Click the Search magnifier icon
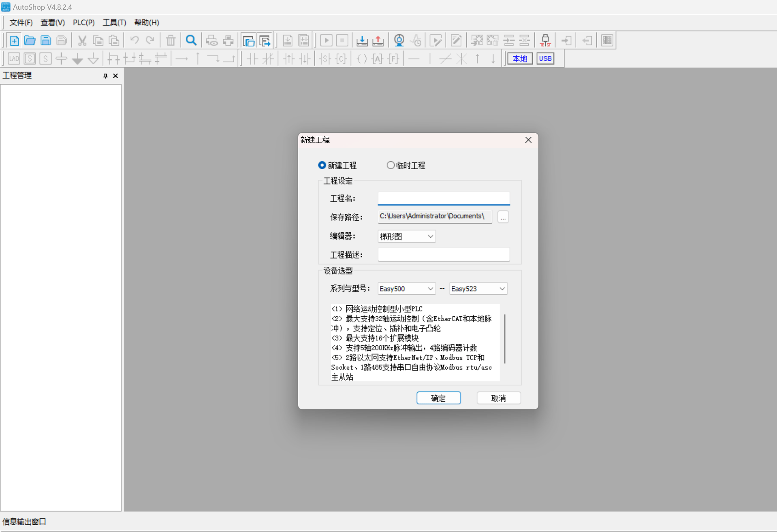This screenshot has height=532, width=777. (191, 40)
